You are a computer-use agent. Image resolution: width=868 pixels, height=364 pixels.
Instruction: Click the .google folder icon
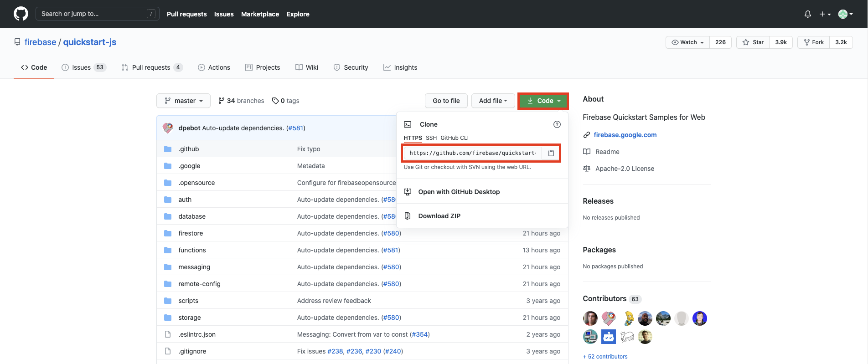coord(168,166)
